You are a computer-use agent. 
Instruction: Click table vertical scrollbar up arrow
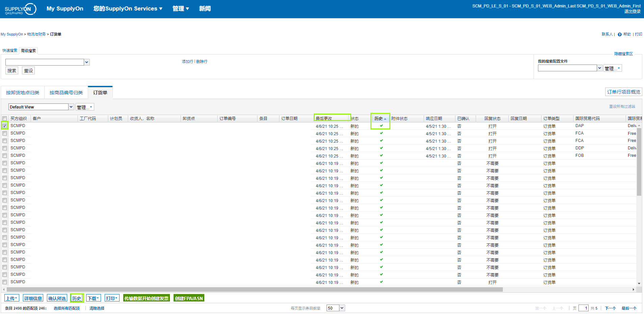[639, 125]
